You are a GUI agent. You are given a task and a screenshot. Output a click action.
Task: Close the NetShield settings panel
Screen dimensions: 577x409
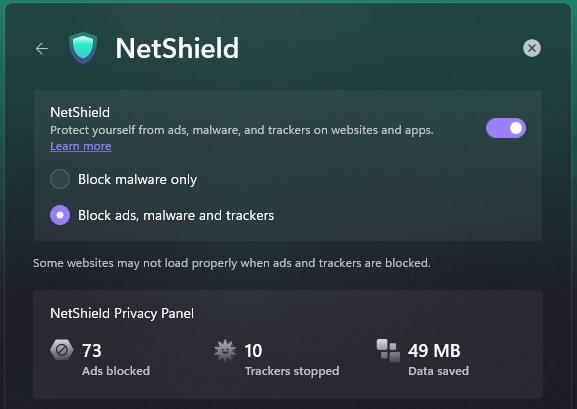coord(532,48)
